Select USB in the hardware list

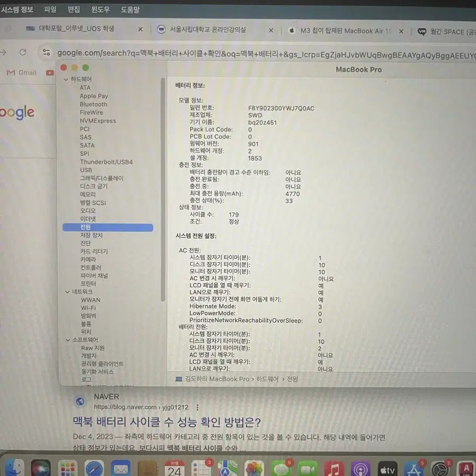pyautogui.click(x=86, y=170)
